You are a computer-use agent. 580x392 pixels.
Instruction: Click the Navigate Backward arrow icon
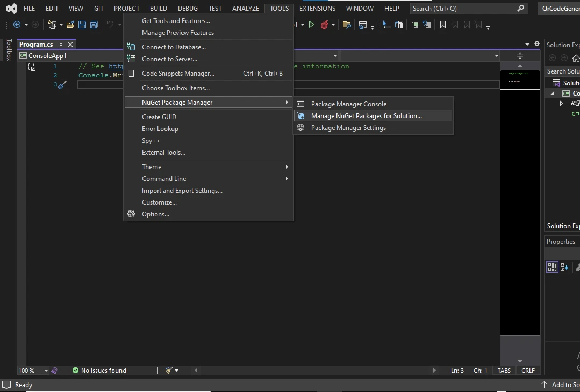click(x=17, y=25)
